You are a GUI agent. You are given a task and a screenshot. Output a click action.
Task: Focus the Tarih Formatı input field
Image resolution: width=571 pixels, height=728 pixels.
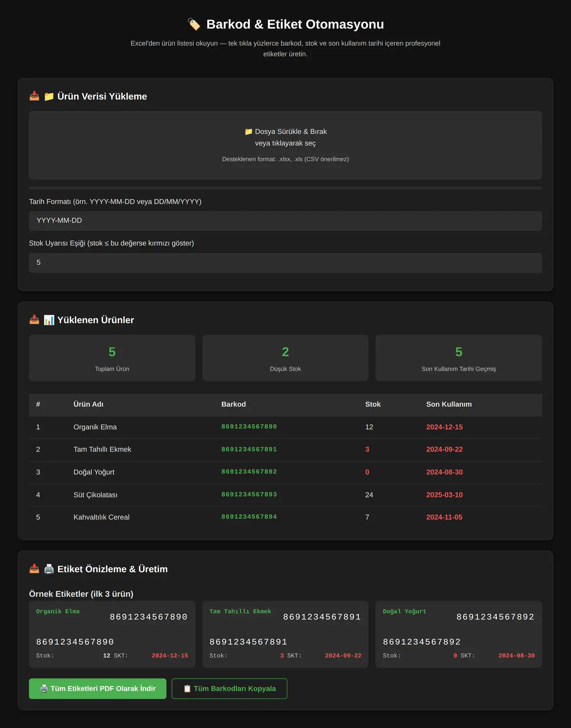tap(285, 221)
